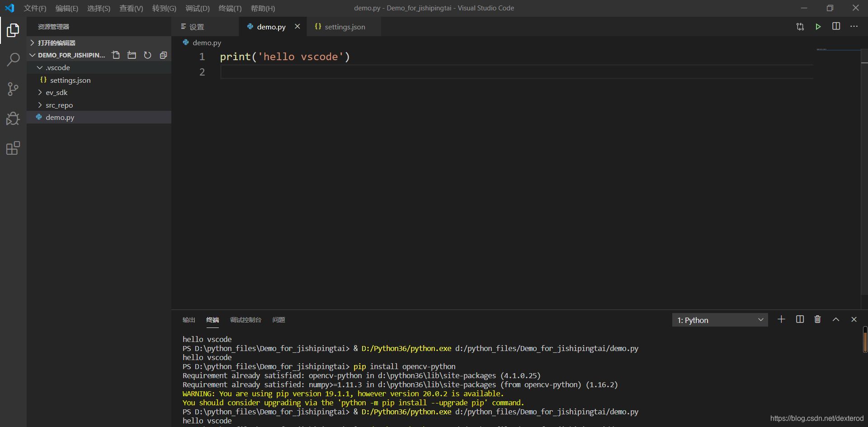Close the demo.py editor tab
The image size is (868, 427).
297,26
